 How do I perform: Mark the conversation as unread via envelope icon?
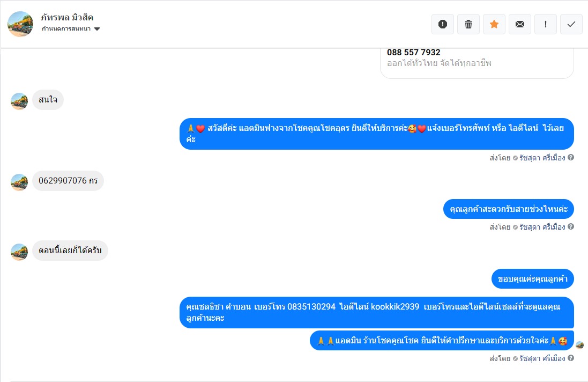point(520,24)
